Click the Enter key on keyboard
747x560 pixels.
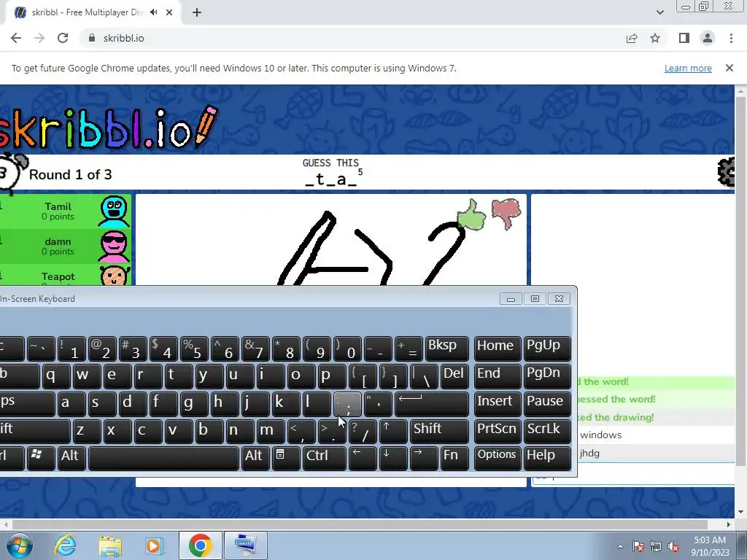(x=432, y=404)
